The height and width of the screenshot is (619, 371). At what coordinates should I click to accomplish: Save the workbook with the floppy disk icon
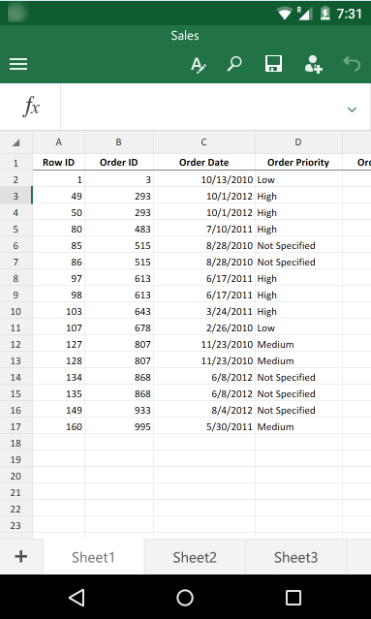click(273, 64)
